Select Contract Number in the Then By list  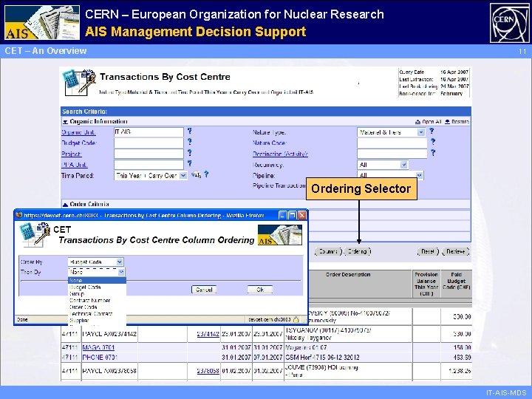97,300
